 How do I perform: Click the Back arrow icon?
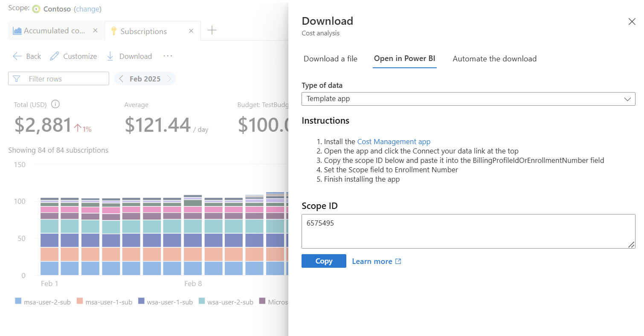coord(17,56)
